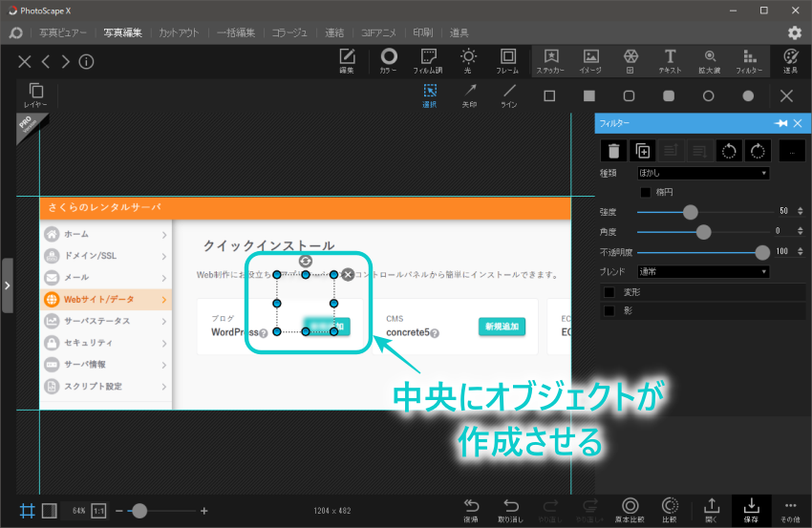This screenshot has height=528, width=812.
Task: Switch to the GIFアニメ tab
Action: point(378,32)
